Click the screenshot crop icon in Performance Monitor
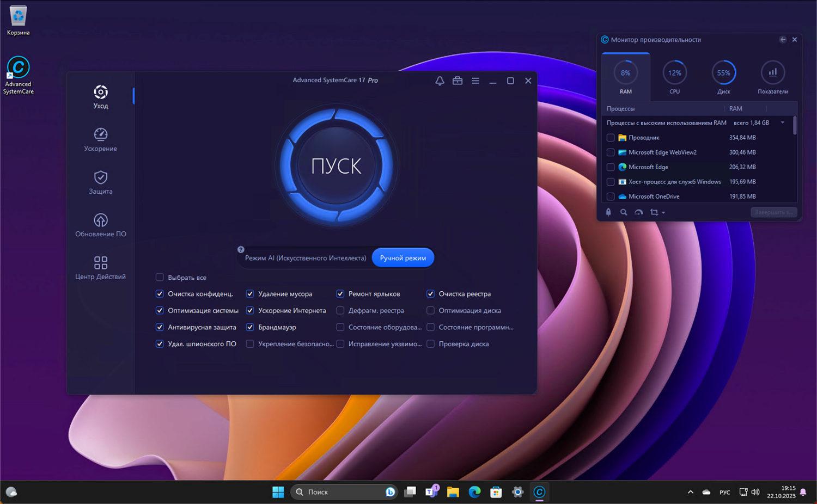Image resolution: width=817 pixels, height=504 pixels. 654,212
